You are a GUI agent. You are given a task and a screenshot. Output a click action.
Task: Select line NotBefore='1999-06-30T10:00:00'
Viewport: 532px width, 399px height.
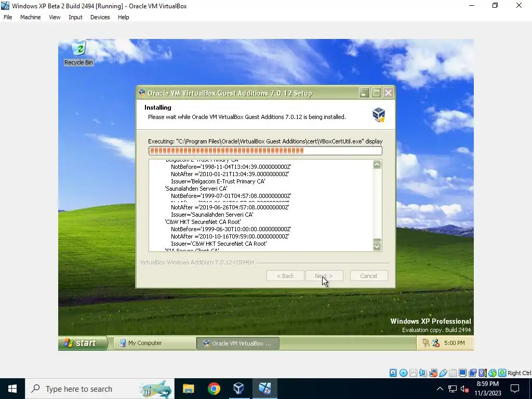(x=231, y=229)
